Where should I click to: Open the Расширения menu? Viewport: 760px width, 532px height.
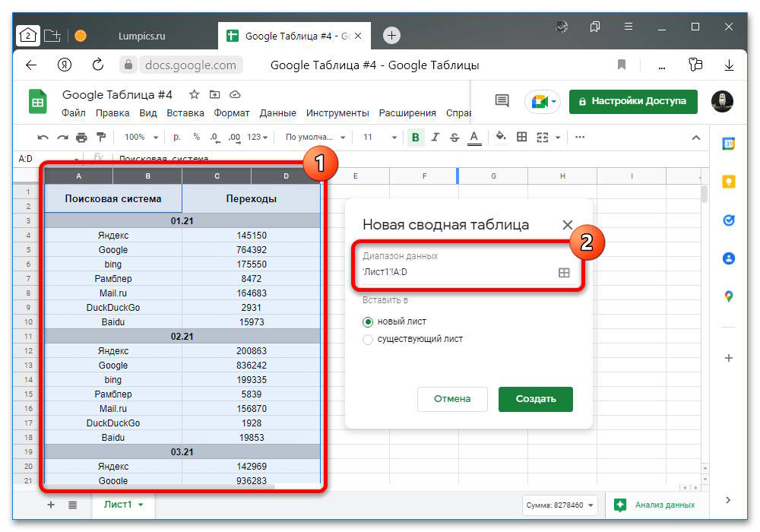tap(407, 113)
